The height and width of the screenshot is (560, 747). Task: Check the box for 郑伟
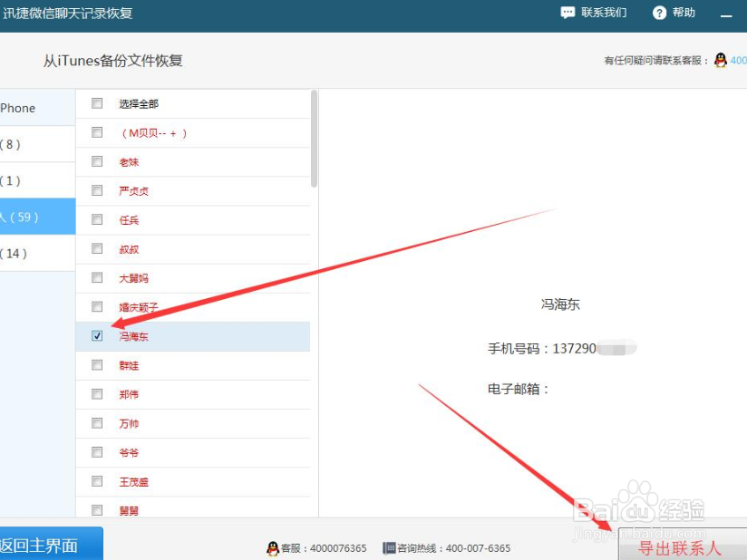pyautogui.click(x=97, y=394)
